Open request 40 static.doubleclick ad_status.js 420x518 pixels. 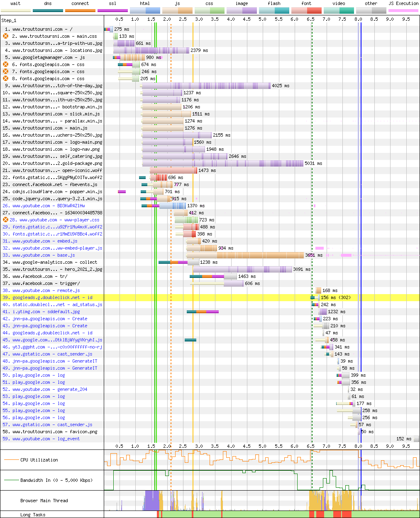tap(52, 304)
